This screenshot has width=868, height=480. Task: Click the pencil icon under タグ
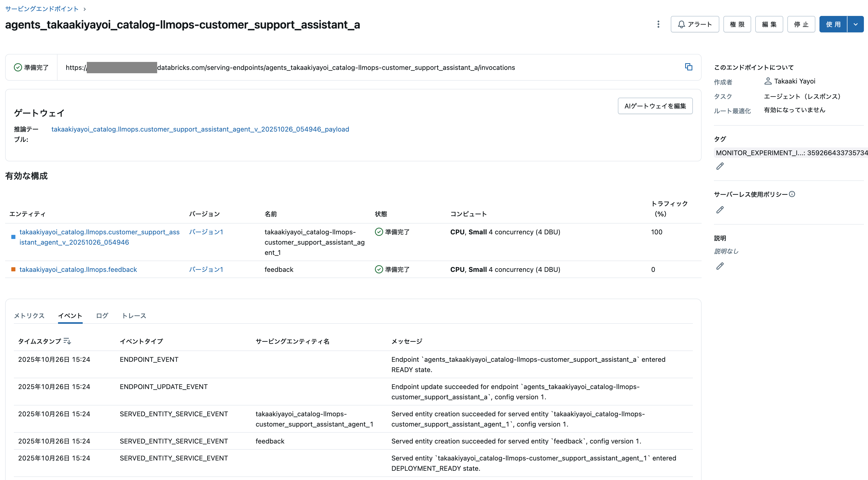pos(720,166)
